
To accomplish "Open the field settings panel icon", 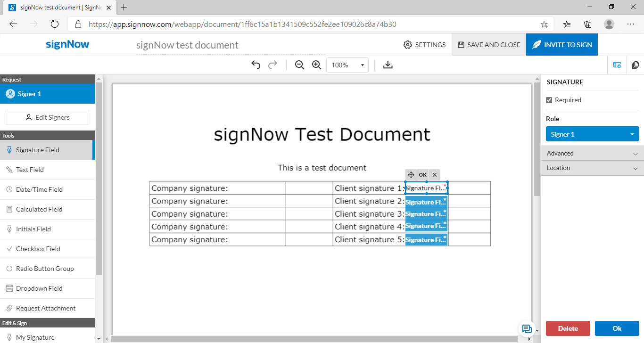I will point(617,65).
